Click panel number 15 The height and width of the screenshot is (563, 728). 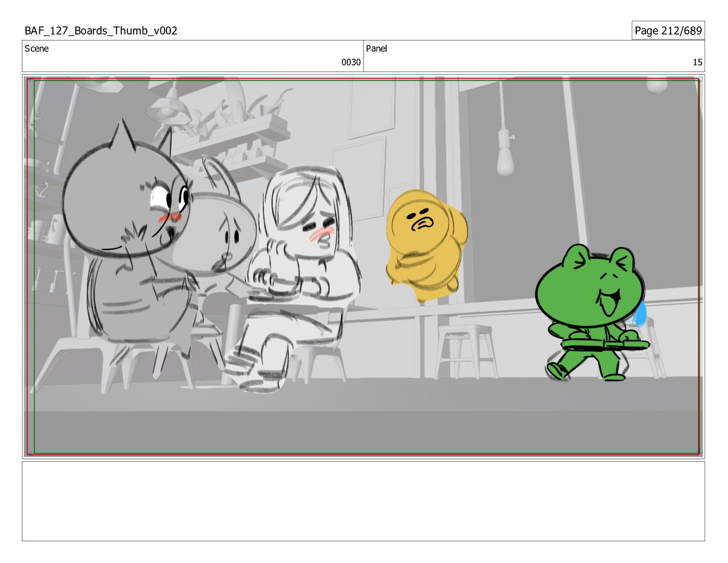pyautogui.click(x=697, y=62)
